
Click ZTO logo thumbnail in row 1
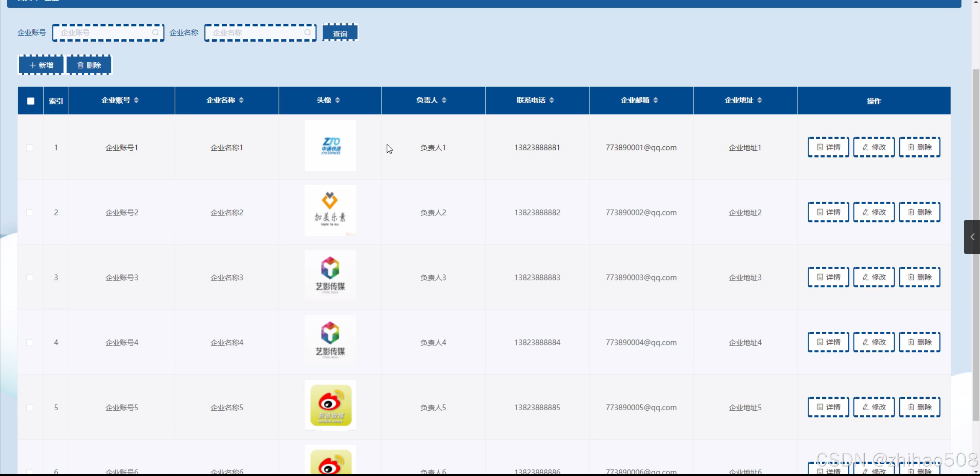point(330,146)
